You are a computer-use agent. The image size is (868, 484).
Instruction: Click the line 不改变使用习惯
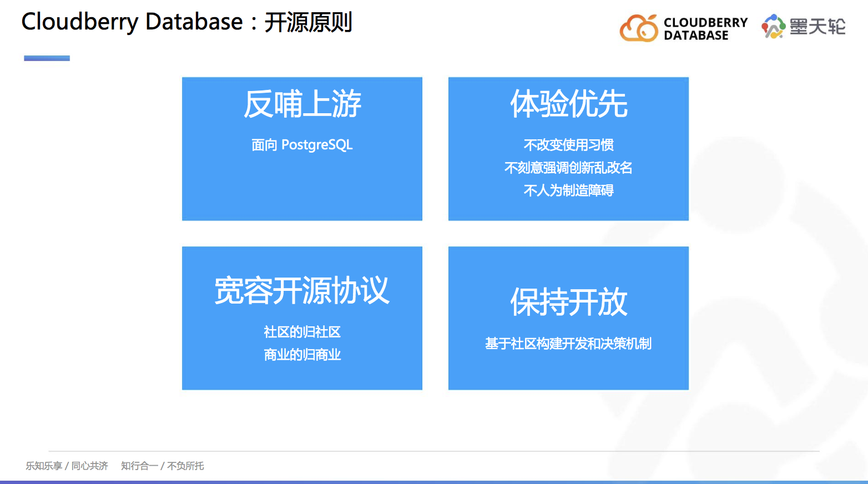569,145
